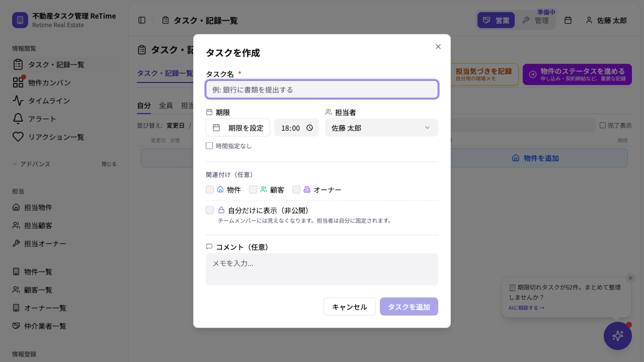Click the 物件一覧 building icon
644x362 pixels.
tap(16, 271)
